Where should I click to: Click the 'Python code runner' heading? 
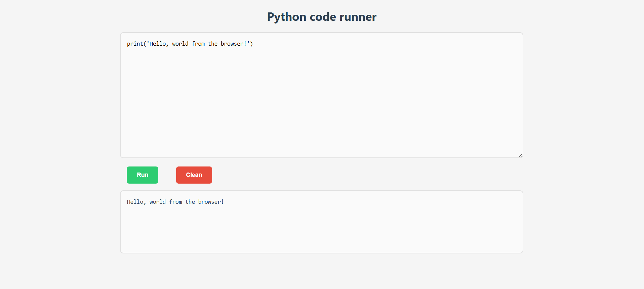click(x=322, y=17)
